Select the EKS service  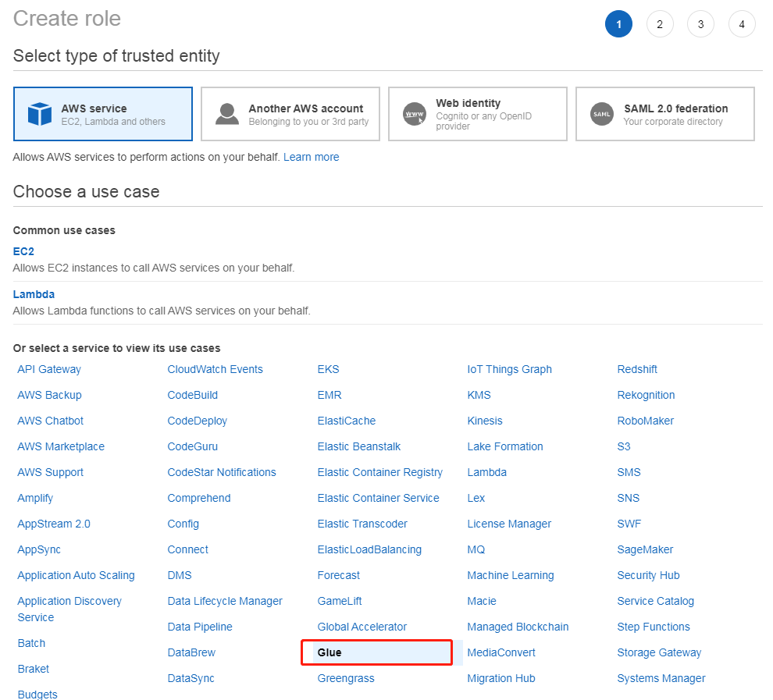coord(328,369)
